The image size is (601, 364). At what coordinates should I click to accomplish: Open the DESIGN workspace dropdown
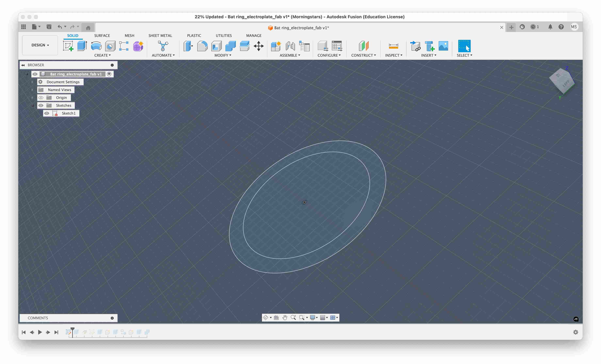pyautogui.click(x=40, y=45)
